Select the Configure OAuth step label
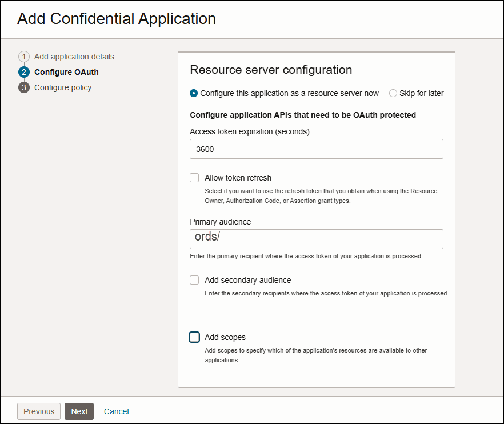 tap(66, 72)
